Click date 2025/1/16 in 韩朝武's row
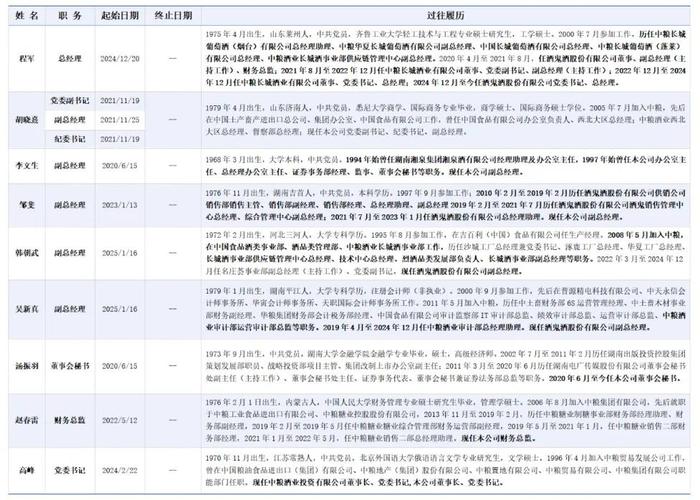 click(x=120, y=253)
